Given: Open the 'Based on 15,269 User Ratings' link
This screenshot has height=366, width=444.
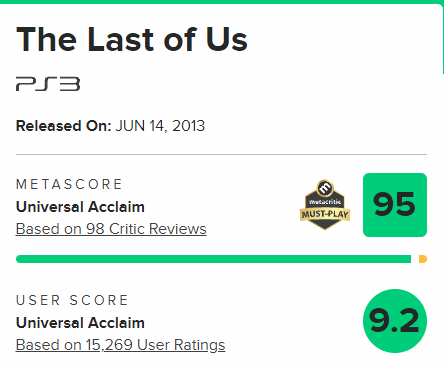Looking at the screenshot, I should (x=120, y=345).
